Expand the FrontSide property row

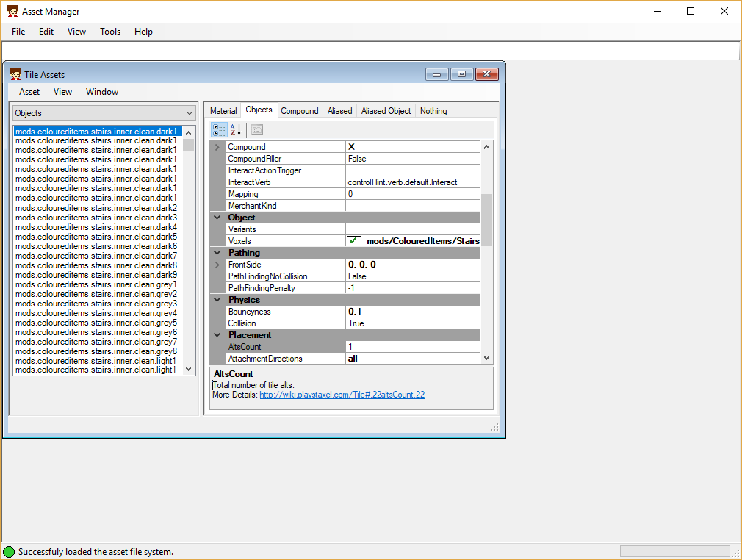217,265
